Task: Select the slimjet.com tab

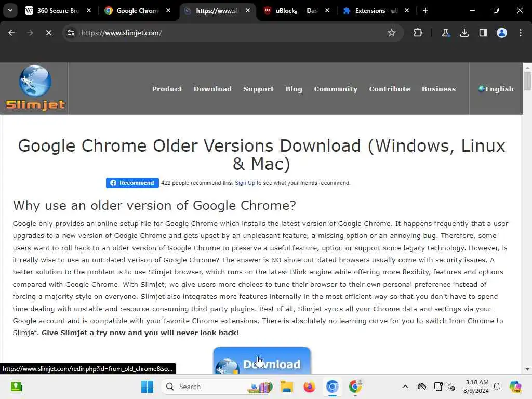Action: click(217, 10)
